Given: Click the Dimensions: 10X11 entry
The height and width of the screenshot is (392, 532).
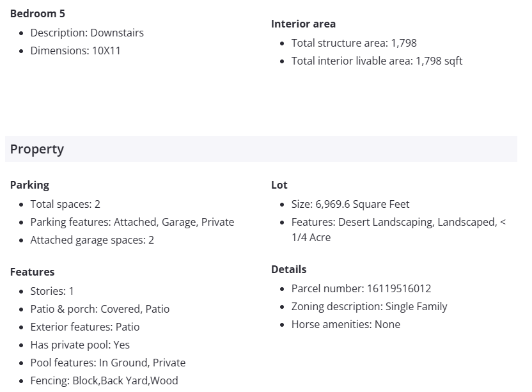Looking at the screenshot, I should coord(75,51).
